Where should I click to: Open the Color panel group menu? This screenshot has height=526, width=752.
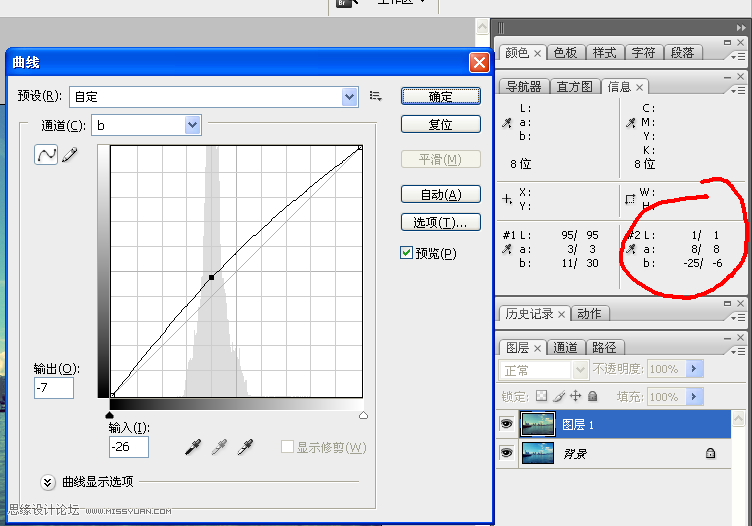tap(738, 57)
